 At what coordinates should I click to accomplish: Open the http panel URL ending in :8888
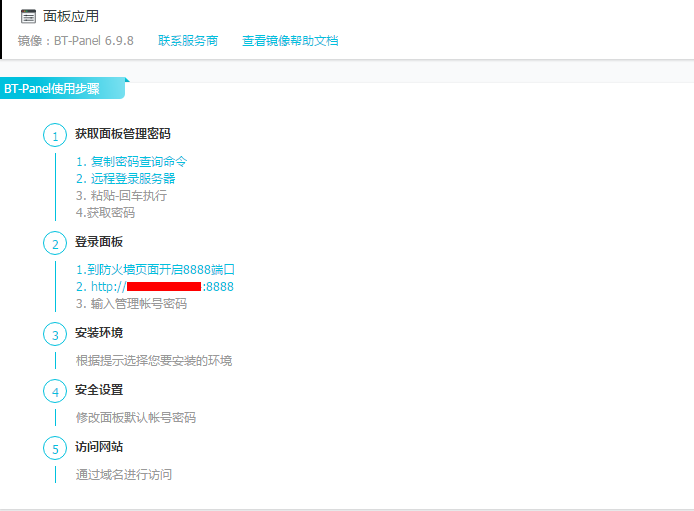point(155,286)
